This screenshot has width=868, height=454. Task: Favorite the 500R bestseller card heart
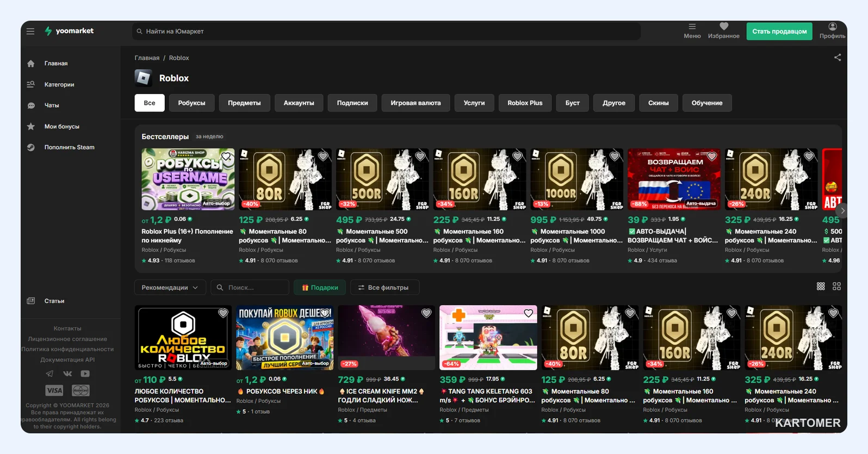[x=420, y=157]
